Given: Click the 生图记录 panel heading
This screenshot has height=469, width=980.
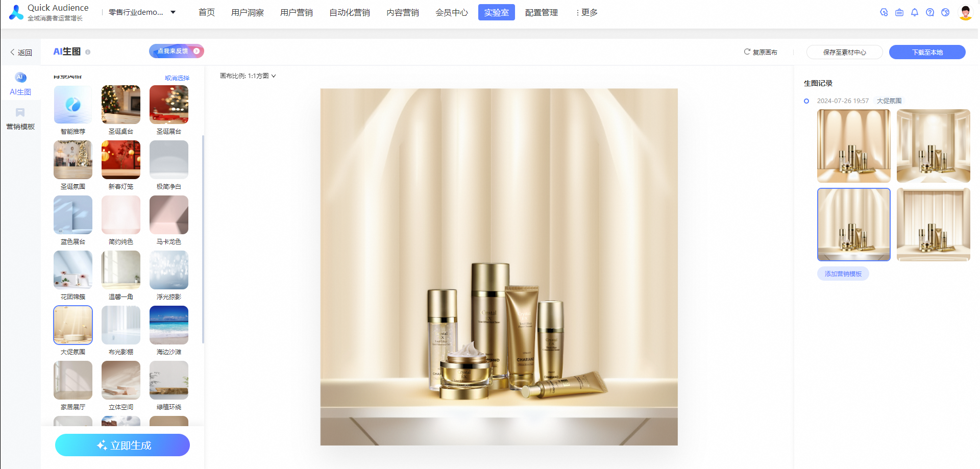Looking at the screenshot, I should point(818,83).
